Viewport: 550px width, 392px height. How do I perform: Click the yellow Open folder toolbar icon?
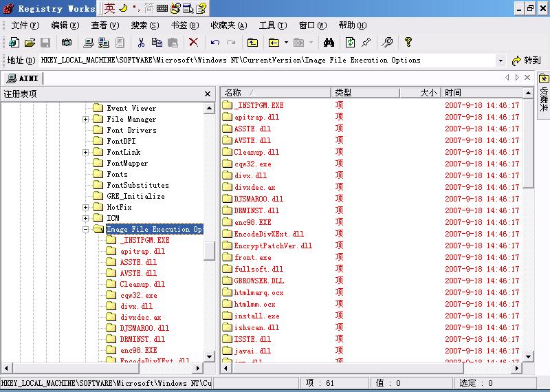(x=30, y=43)
